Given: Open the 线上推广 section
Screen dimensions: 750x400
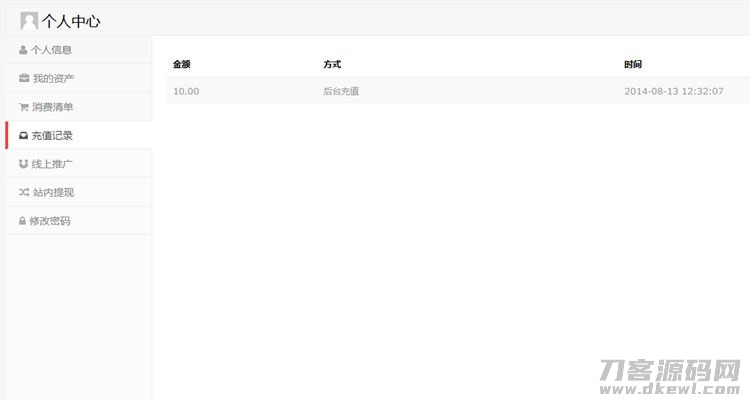Looking at the screenshot, I should 79,164.
